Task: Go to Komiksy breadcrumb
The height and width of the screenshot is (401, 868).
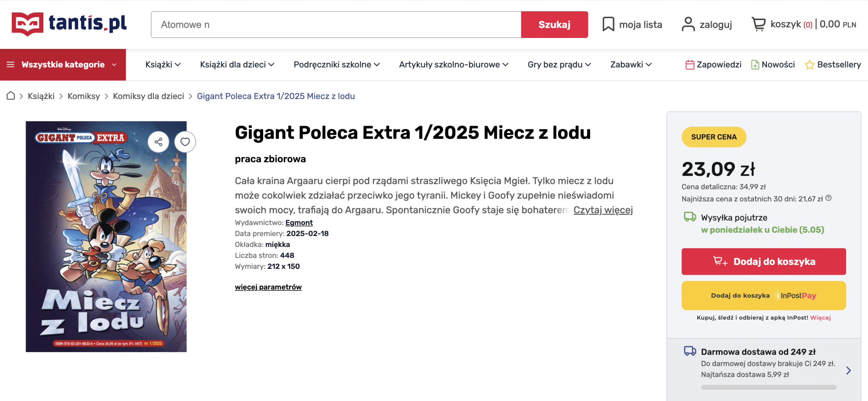Action: pos(84,96)
